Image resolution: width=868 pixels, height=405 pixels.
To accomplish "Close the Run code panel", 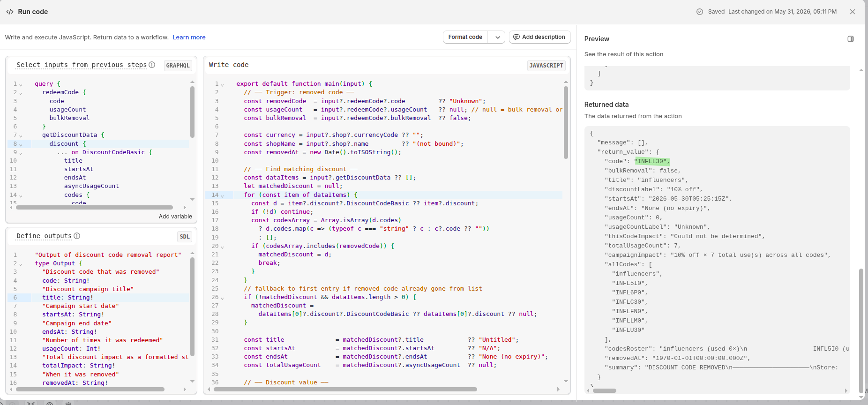I will click(853, 12).
